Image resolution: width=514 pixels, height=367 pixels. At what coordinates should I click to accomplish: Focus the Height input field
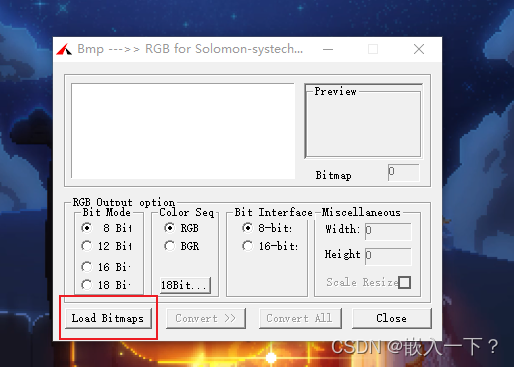click(388, 256)
